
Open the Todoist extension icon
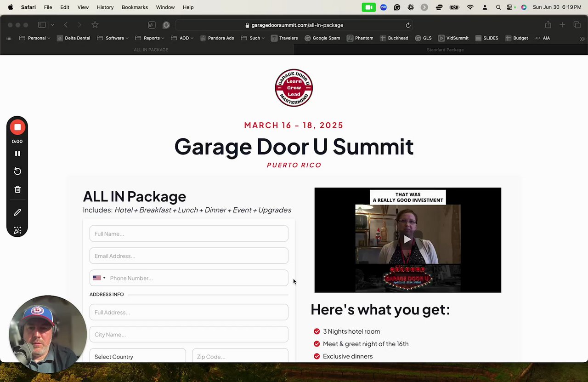tap(152, 25)
